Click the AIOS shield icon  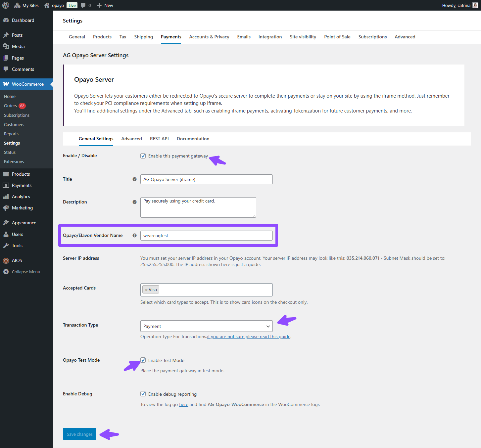[6, 260]
